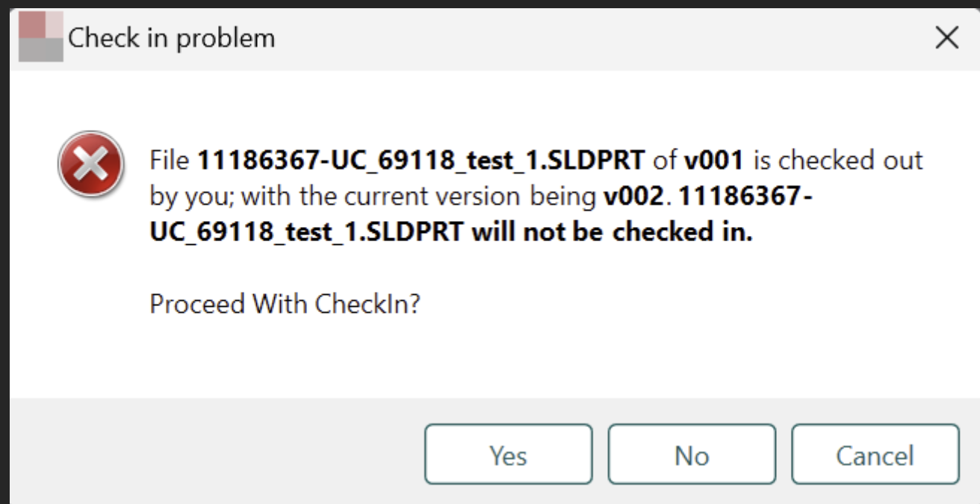The image size is (980, 504).
Task: Click No to skip the check in
Action: pyautogui.click(x=691, y=453)
